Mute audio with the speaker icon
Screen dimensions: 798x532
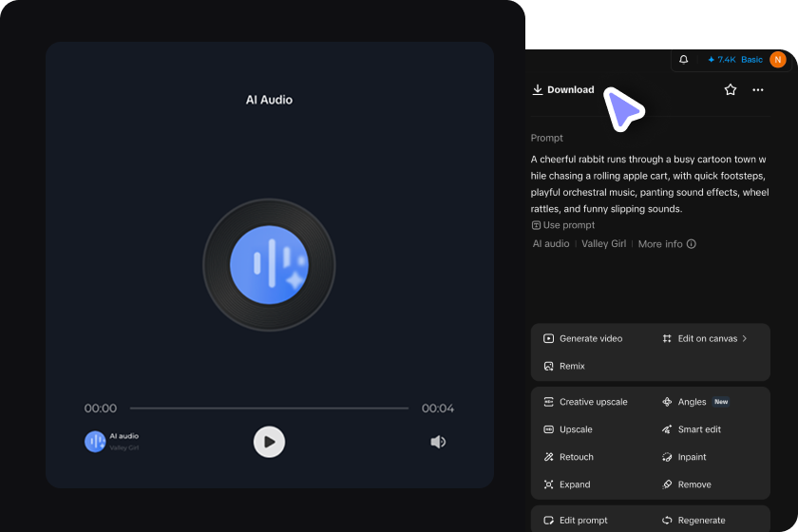(438, 442)
